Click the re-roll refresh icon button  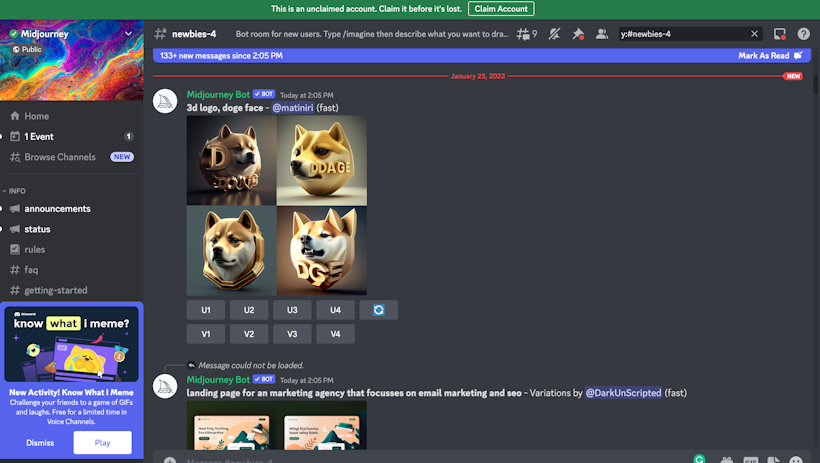tap(379, 310)
